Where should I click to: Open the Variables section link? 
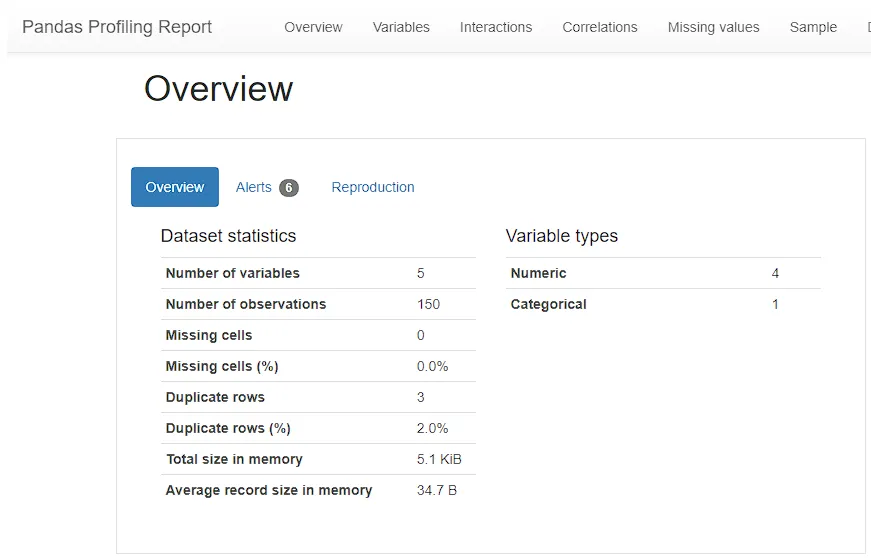[401, 27]
